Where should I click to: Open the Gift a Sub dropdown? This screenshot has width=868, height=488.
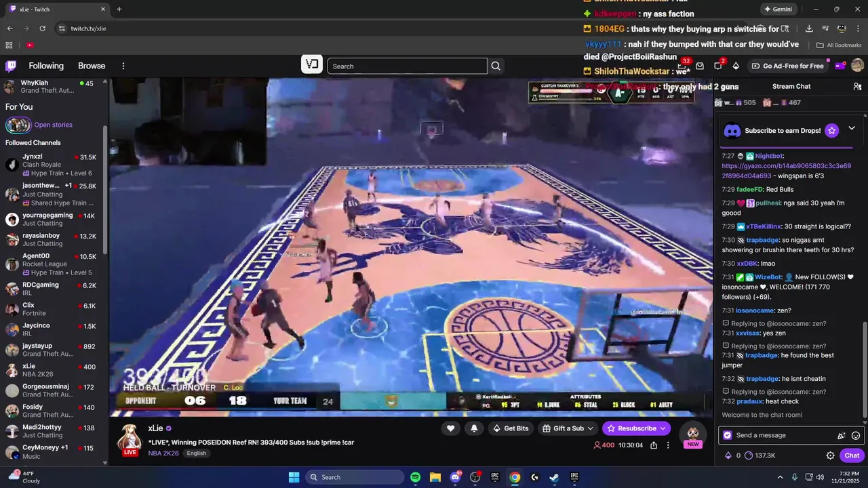coord(568,428)
